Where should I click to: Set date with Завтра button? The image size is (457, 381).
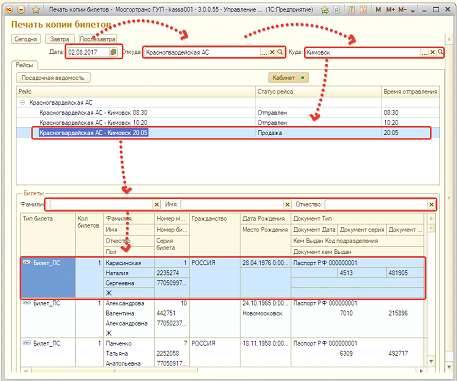[x=60, y=39]
